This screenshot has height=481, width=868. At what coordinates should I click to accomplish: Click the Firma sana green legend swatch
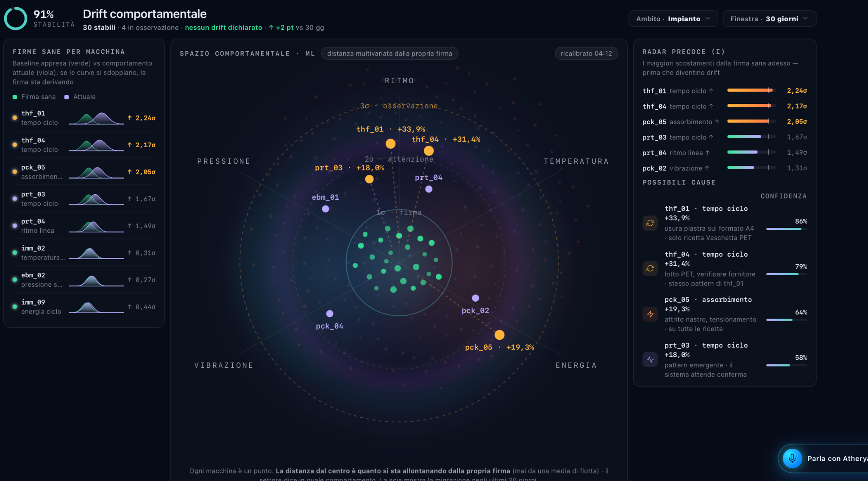click(x=15, y=97)
